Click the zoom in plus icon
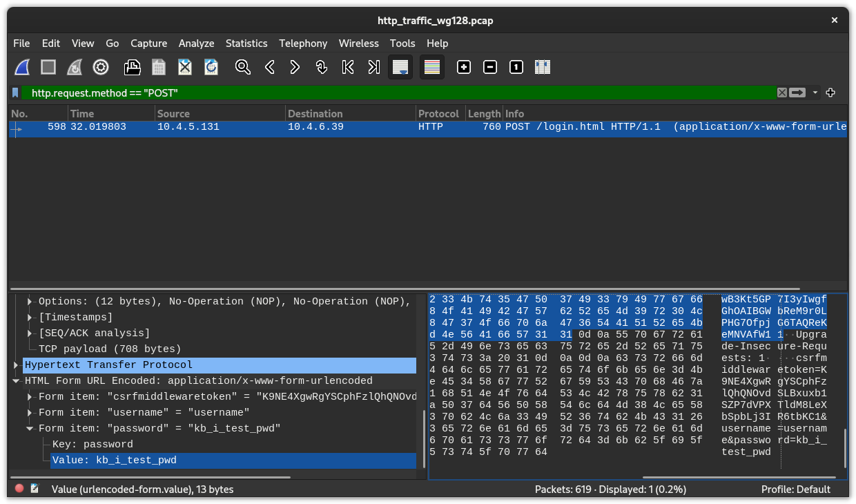The width and height of the screenshot is (856, 504). (464, 67)
